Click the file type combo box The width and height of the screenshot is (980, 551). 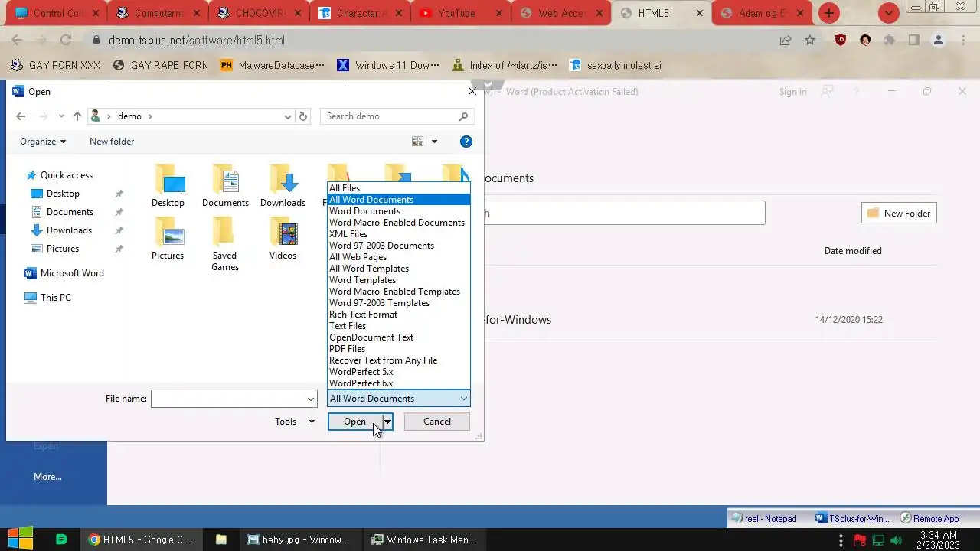[x=399, y=399]
